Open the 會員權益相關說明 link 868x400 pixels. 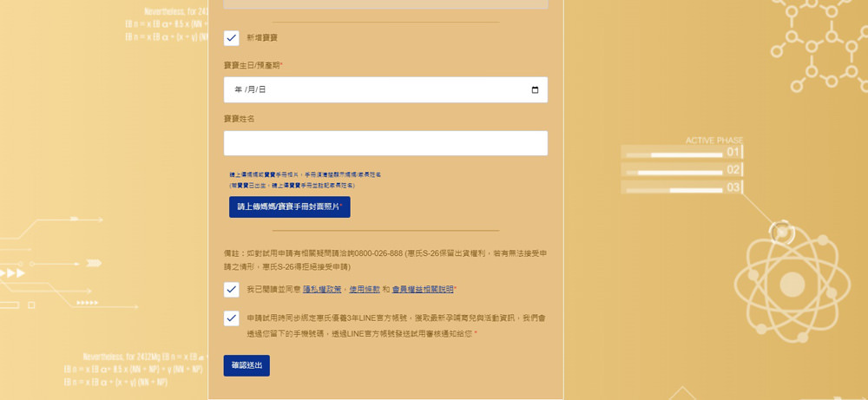click(x=423, y=289)
